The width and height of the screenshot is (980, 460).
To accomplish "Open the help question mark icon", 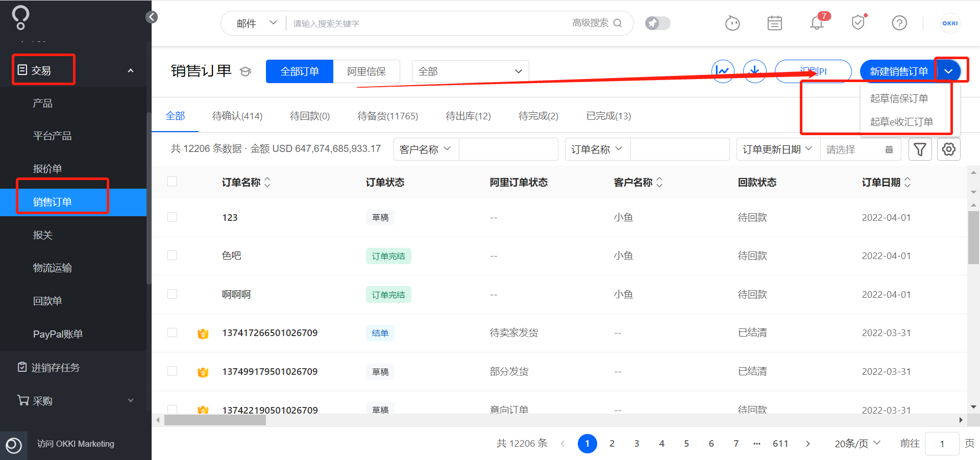I will [x=899, y=23].
